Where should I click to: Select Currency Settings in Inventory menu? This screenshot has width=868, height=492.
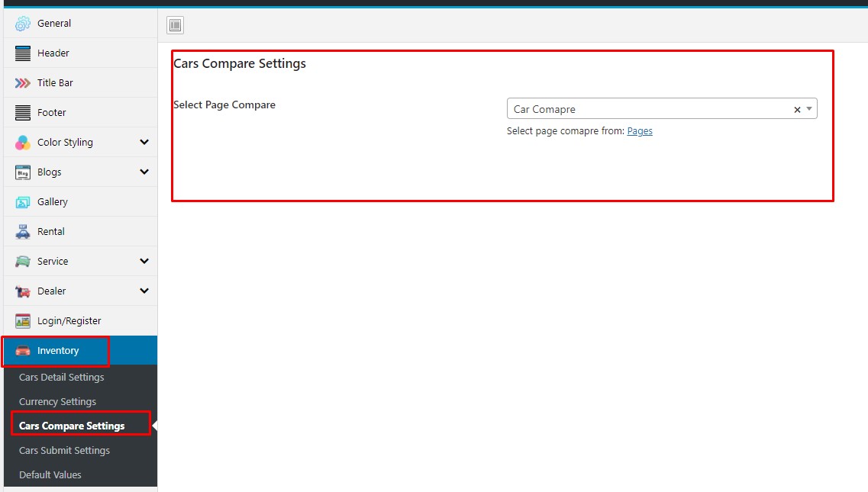(x=57, y=402)
